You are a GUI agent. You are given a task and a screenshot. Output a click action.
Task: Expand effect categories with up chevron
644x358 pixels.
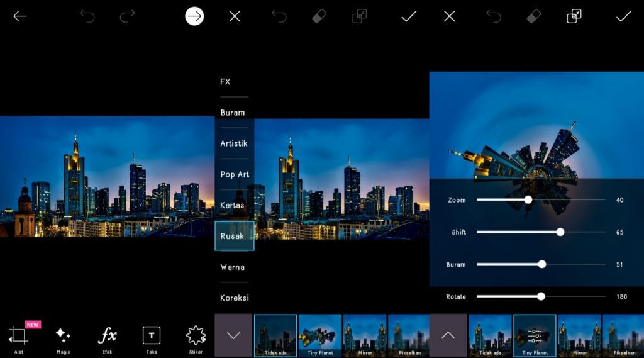(x=448, y=335)
